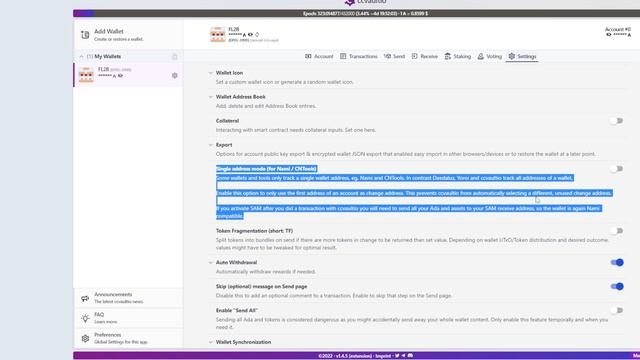
Task: Click the Account #0 selector
Action: pyautogui.click(x=618, y=32)
